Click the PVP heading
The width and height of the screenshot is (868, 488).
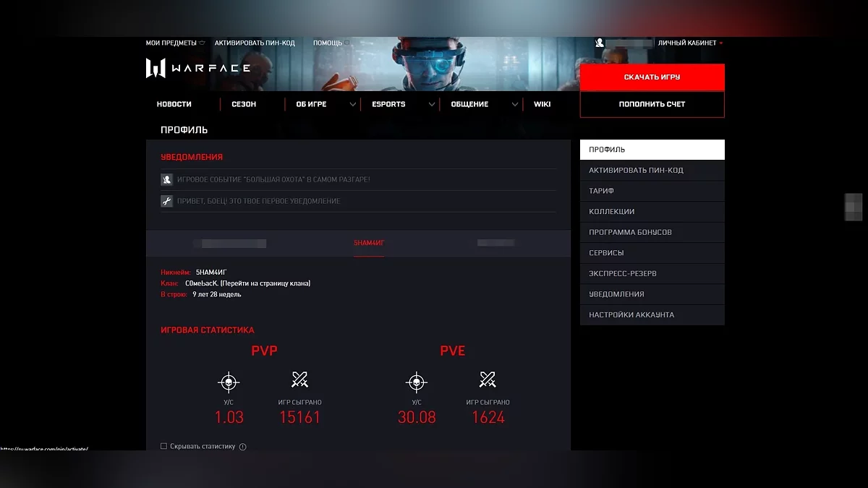click(264, 351)
